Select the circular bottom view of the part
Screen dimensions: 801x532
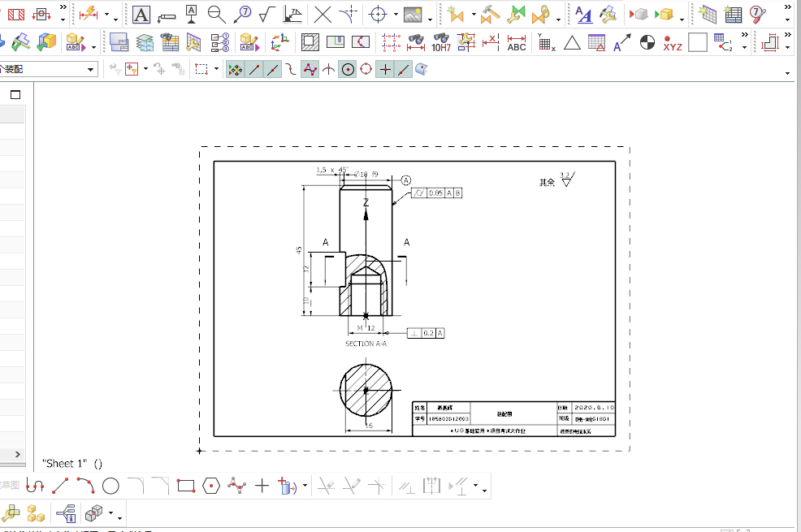[366, 390]
